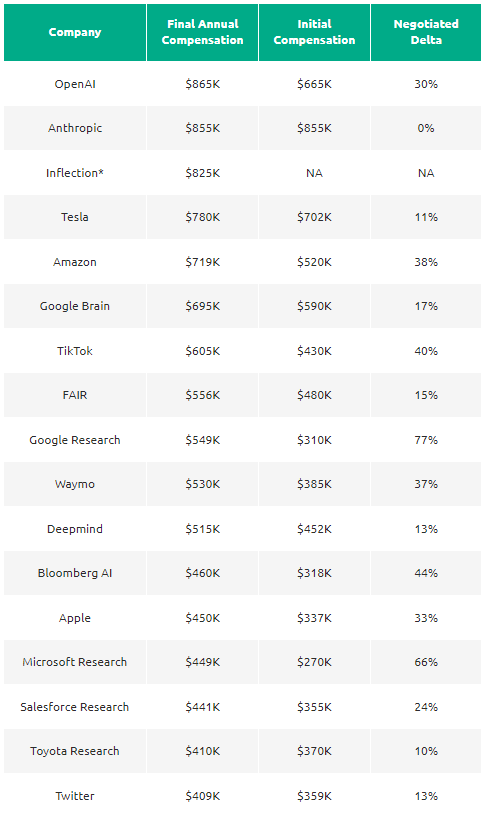Click TikTok's $430K initial compensation

(x=314, y=351)
